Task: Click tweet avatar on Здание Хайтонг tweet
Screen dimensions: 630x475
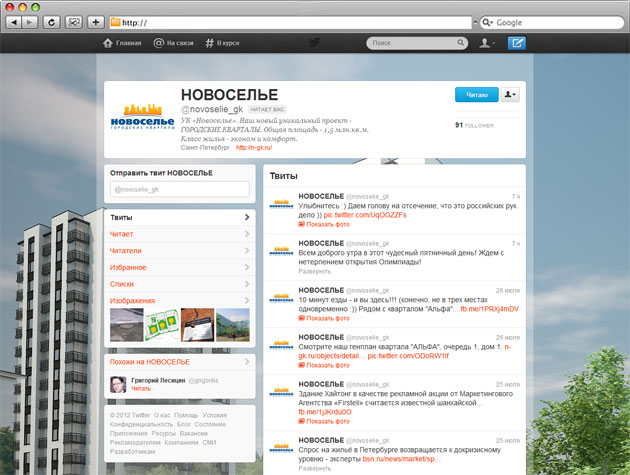Action: pyautogui.click(x=281, y=392)
